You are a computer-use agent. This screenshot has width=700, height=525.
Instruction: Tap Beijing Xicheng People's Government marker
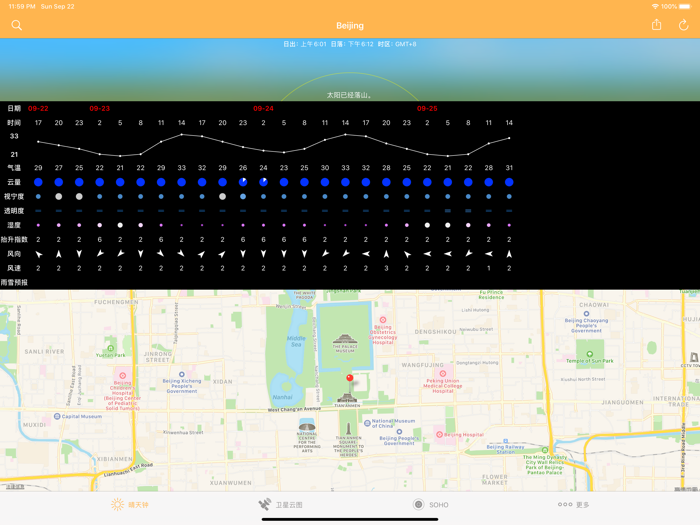point(182,375)
